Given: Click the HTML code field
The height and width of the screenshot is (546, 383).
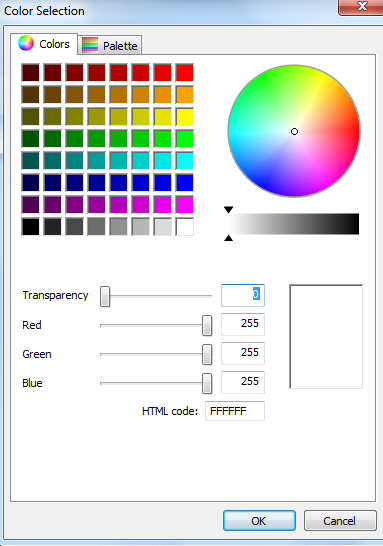Looking at the screenshot, I should [x=235, y=411].
